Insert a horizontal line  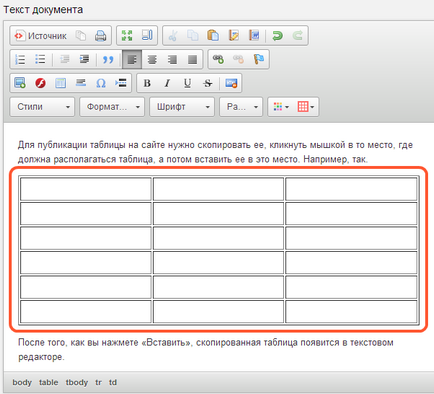pos(81,83)
